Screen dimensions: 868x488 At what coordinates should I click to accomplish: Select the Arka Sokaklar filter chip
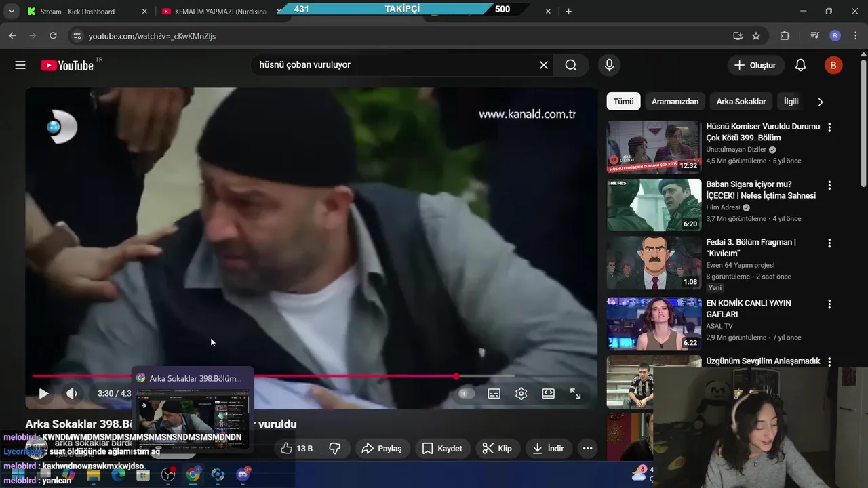[741, 102]
